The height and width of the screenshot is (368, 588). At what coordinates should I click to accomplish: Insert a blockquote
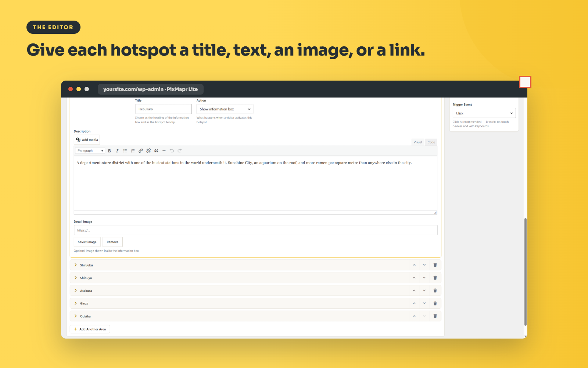[156, 151]
